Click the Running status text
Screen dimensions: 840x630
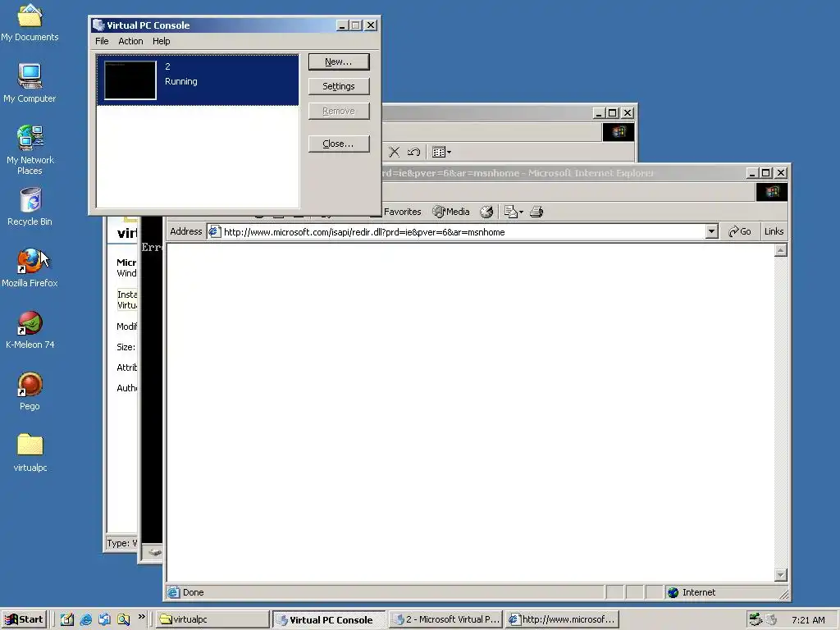[x=181, y=81]
